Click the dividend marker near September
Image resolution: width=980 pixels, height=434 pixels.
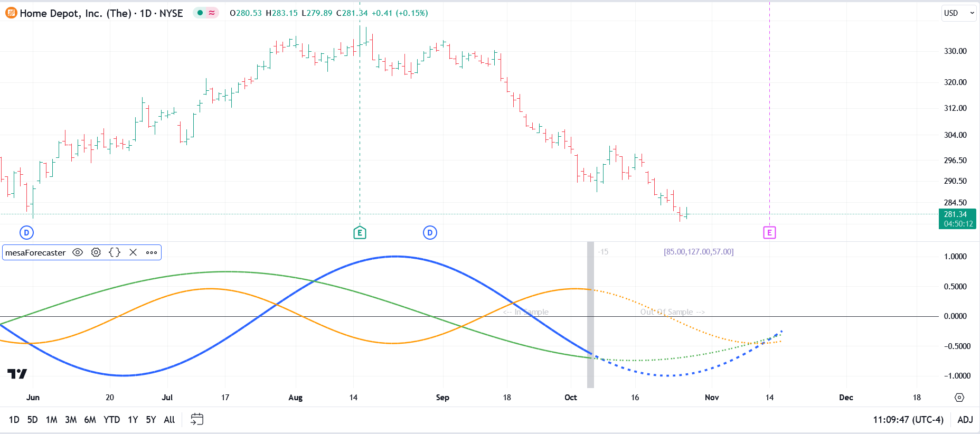[x=430, y=232]
